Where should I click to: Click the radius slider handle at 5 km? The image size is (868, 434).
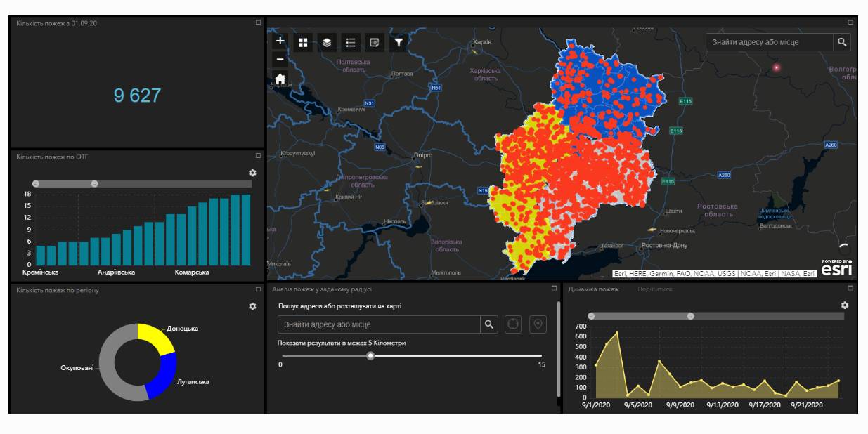(x=370, y=355)
